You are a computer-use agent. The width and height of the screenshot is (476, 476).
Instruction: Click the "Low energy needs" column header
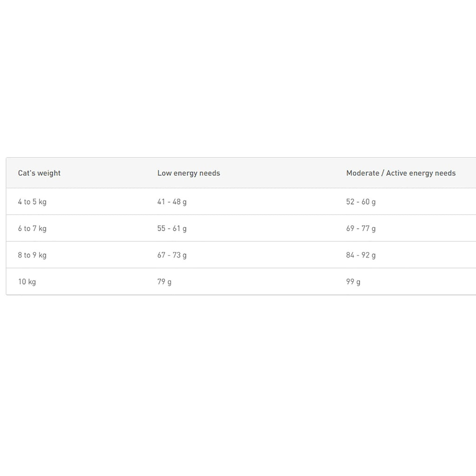tap(189, 173)
